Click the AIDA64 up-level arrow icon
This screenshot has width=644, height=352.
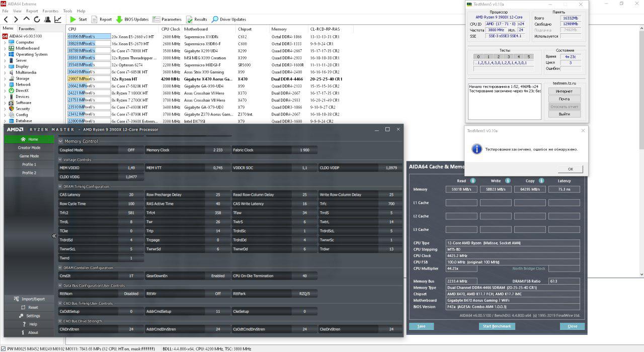click(x=27, y=20)
